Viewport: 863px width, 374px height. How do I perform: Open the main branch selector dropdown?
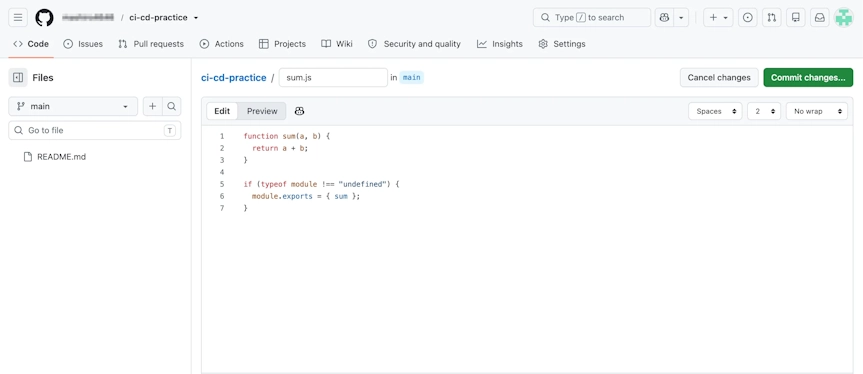point(73,106)
